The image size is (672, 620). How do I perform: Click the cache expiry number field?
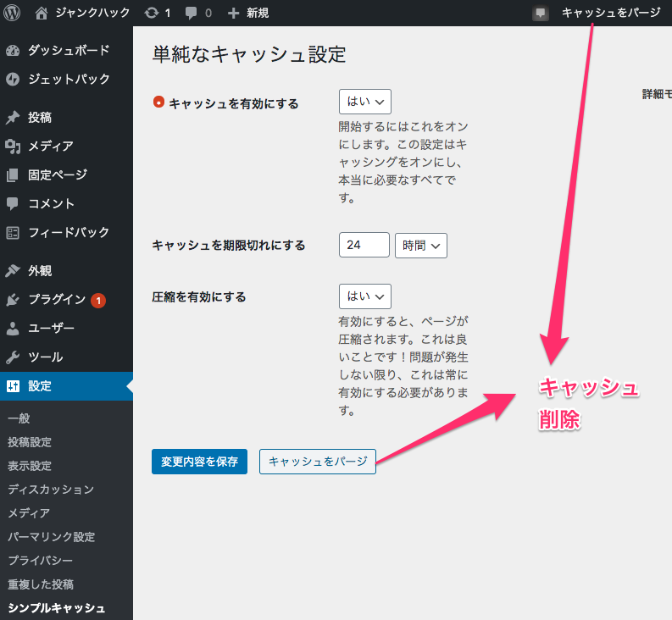364,246
